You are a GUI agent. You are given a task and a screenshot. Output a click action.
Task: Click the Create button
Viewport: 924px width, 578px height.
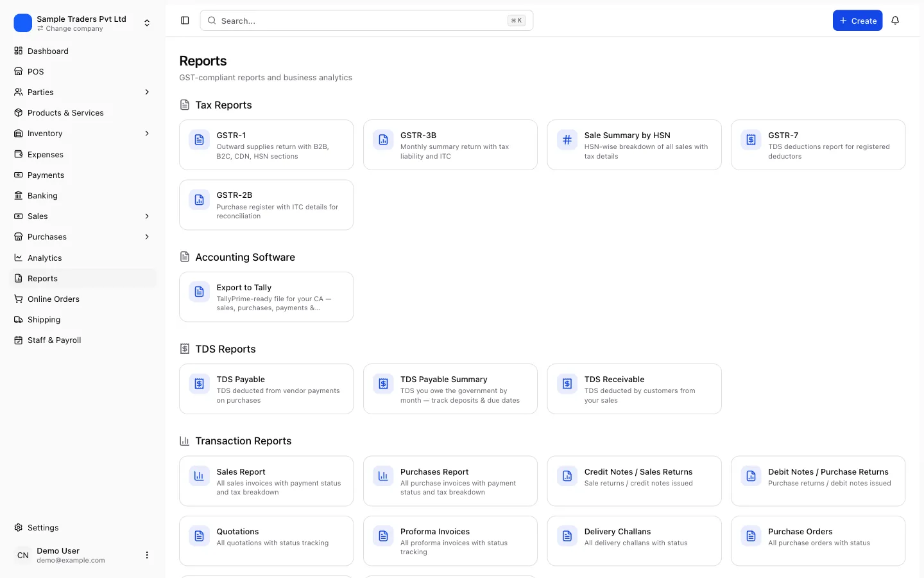[x=857, y=21]
